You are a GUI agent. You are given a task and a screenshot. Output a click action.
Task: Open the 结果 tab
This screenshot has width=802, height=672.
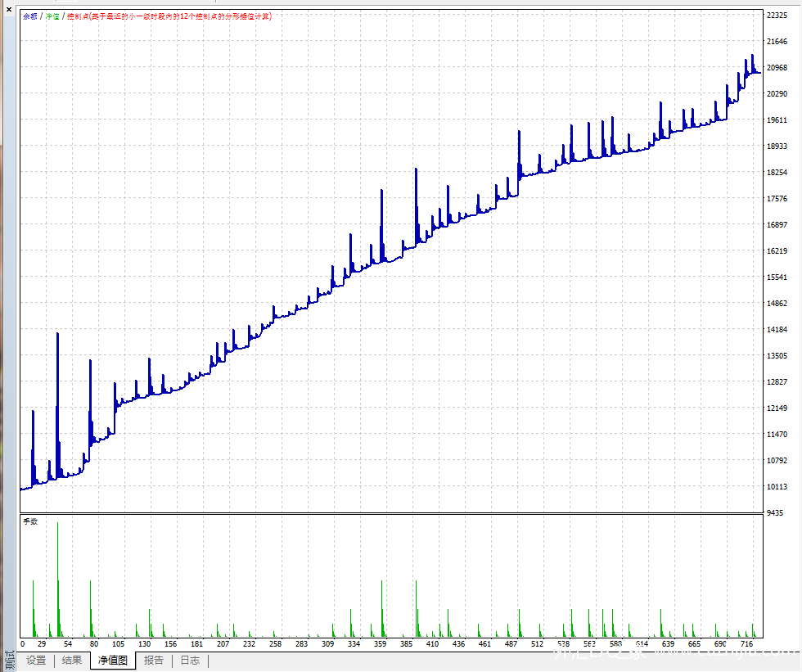(72, 661)
